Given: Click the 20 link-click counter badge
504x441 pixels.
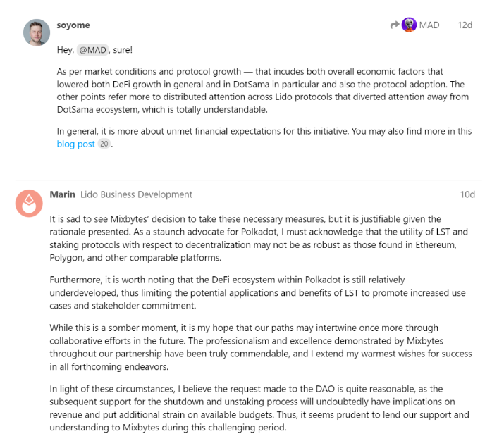Looking at the screenshot, I should [x=104, y=144].
